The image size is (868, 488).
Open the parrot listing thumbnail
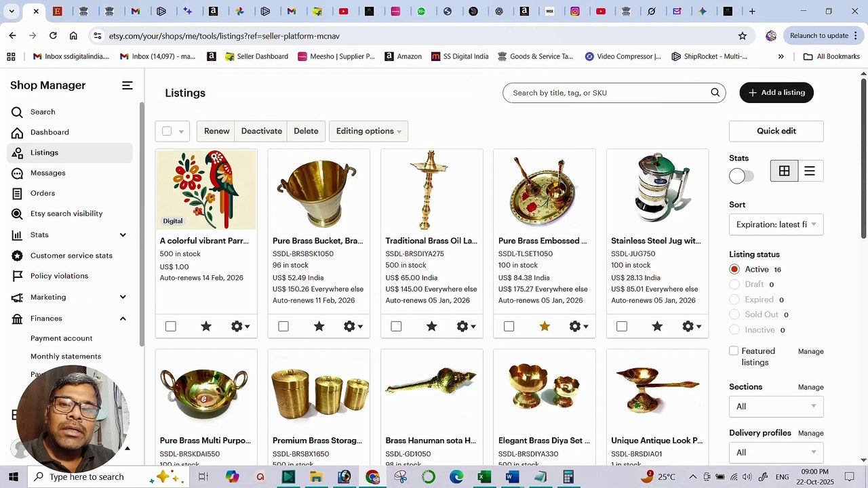[206, 190]
